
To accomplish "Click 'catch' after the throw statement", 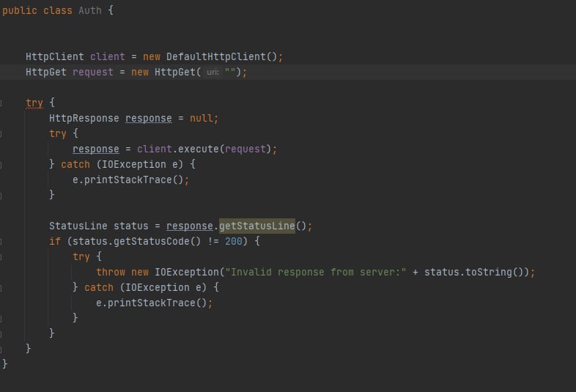I will click(99, 287).
